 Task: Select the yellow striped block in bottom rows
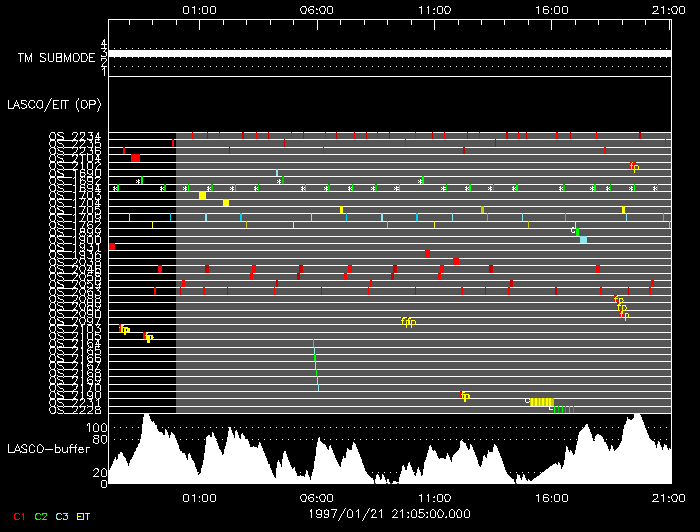541,402
